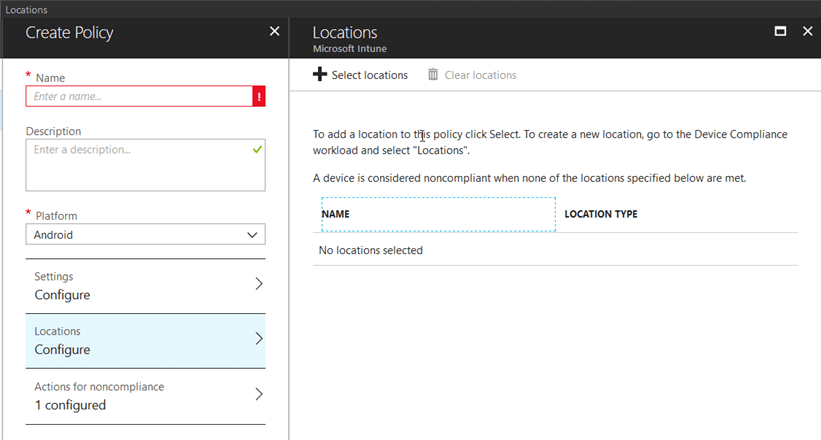Expand the Locations chevron arrow
The height and width of the screenshot is (440, 821).
259,340
